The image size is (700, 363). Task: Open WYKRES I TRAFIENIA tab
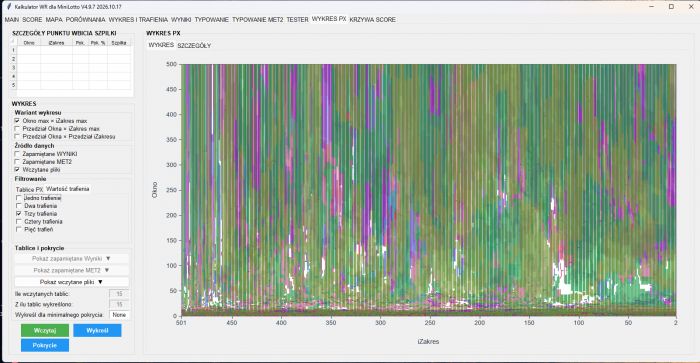(x=138, y=20)
